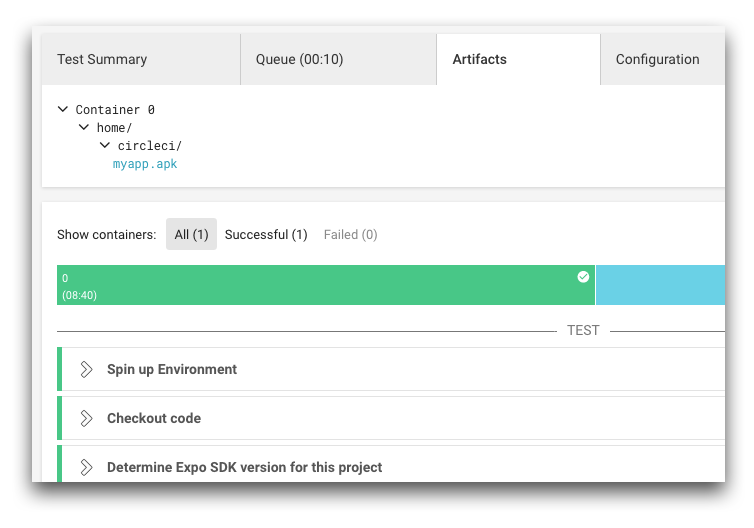Collapse the Container 0 tree node
The image size is (754, 528).
click(x=63, y=109)
